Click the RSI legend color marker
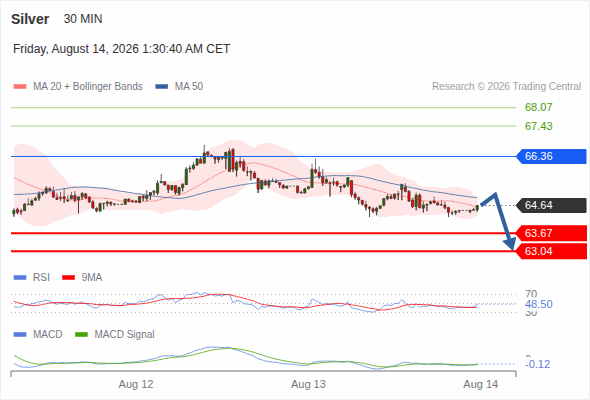The width and height of the screenshot is (590, 400). pyautogui.click(x=20, y=278)
